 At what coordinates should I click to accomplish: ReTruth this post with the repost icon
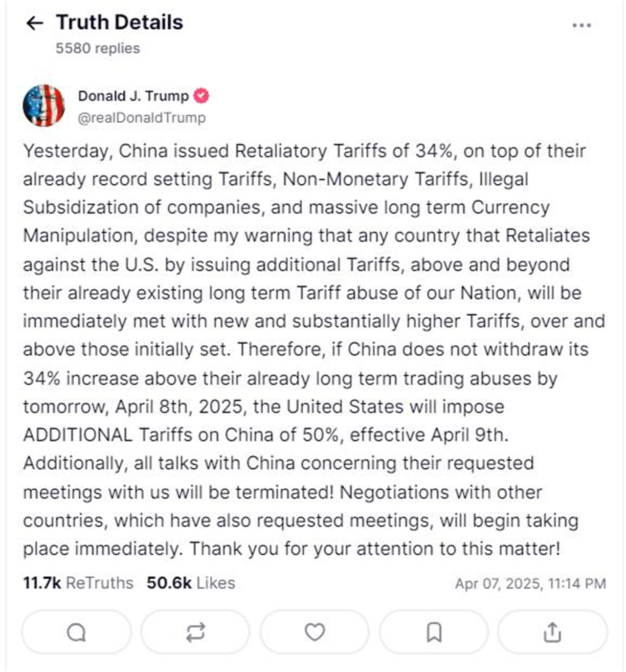pyautogui.click(x=195, y=632)
